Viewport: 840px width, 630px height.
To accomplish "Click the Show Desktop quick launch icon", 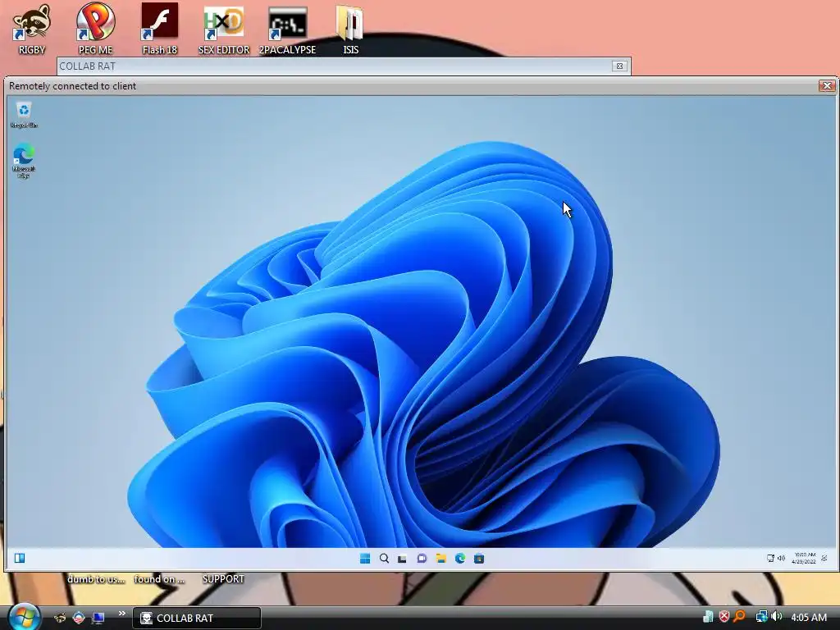I will 98,618.
